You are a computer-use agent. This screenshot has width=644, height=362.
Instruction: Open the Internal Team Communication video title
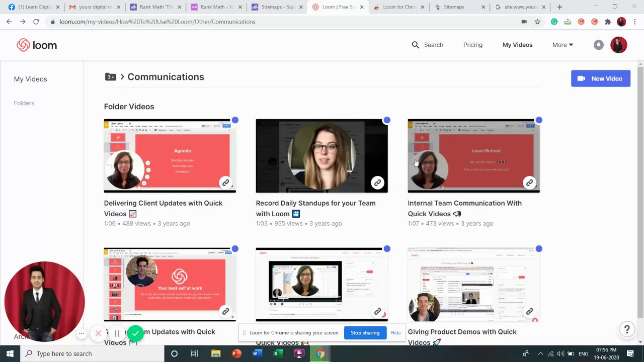click(x=464, y=208)
